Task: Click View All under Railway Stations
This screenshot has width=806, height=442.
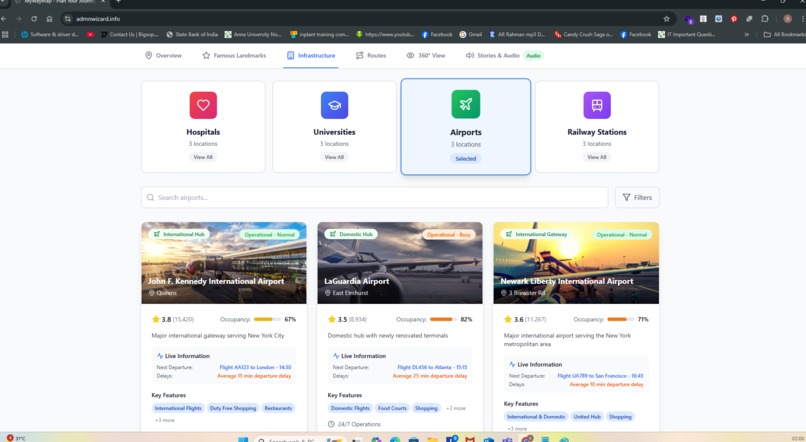Action: coord(597,157)
